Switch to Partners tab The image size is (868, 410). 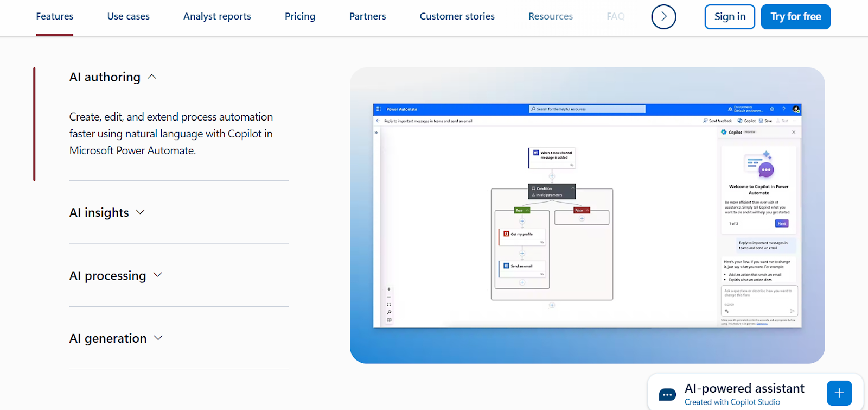pyautogui.click(x=367, y=16)
